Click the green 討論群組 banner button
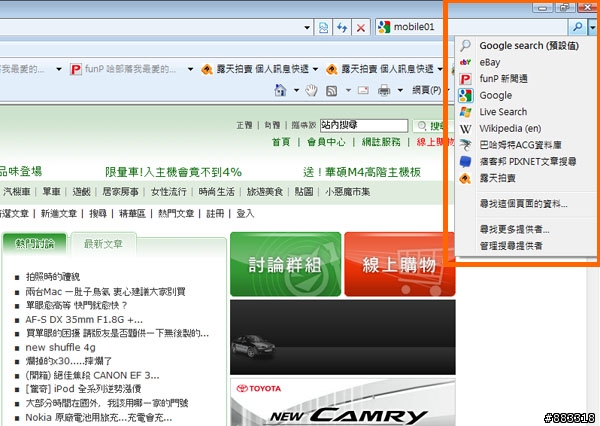This screenshot has height=426, width=600. [285, 264]
